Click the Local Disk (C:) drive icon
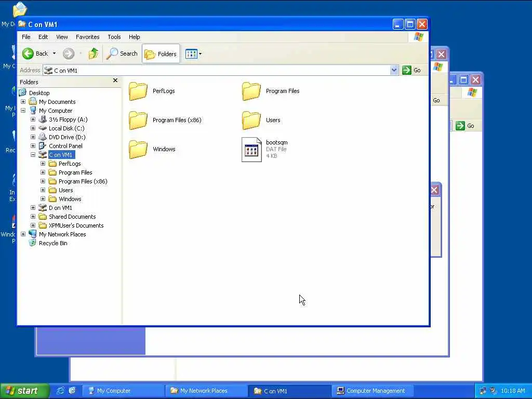The image size is (532, 399). 43,128
